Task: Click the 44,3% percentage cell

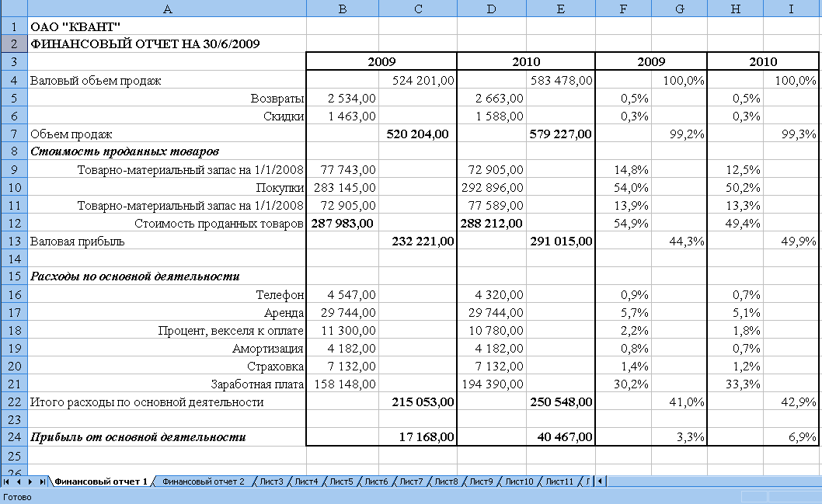Action: tap(679, 241)
